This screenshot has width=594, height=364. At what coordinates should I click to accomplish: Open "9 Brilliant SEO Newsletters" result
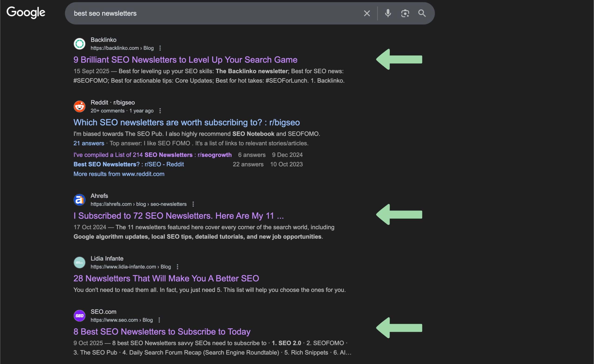[x=185, y=60]
